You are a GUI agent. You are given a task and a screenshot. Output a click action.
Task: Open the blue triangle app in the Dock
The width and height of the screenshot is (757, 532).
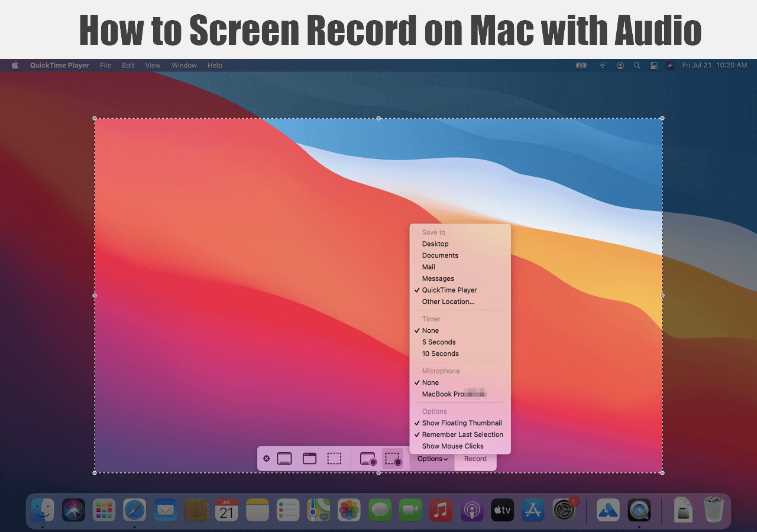(608, 510)
